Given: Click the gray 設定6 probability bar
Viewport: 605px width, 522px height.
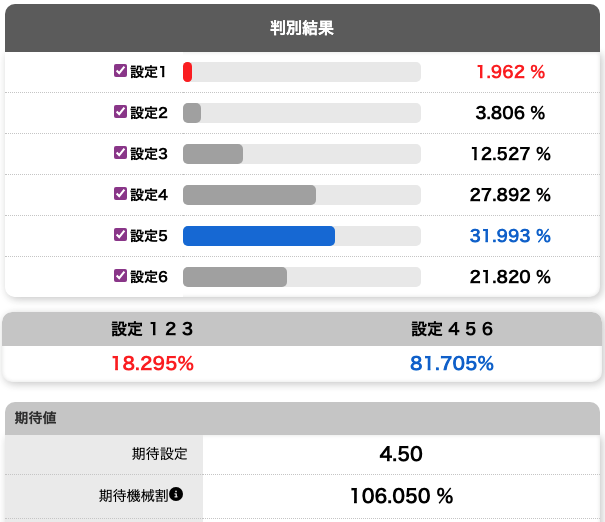Looking at the screenshot, I should [x=235, y=277].
